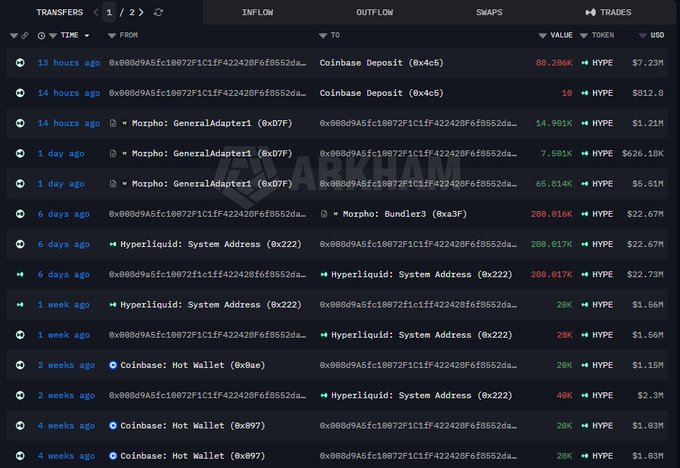Open the recipient address in $626.18K row

click(418, 154)
